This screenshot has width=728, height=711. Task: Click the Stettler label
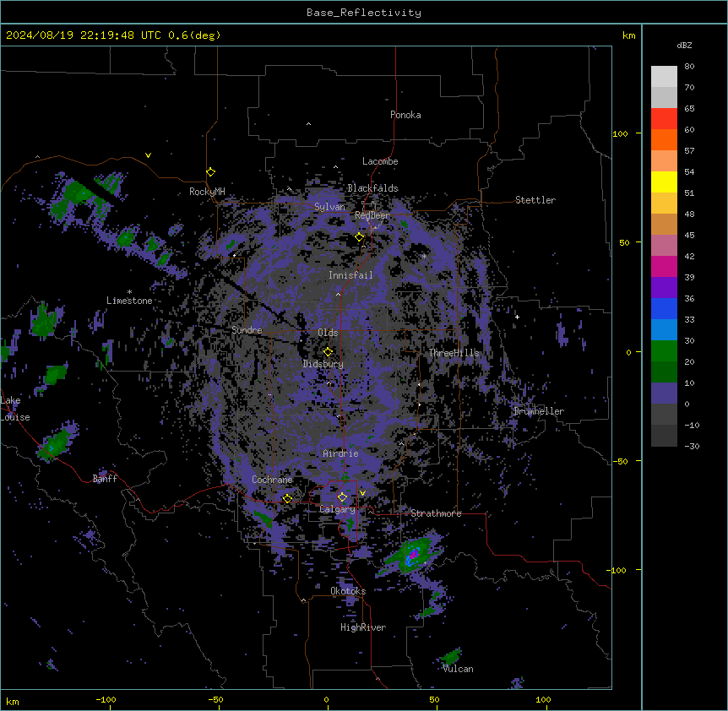[x=535, y=200]
